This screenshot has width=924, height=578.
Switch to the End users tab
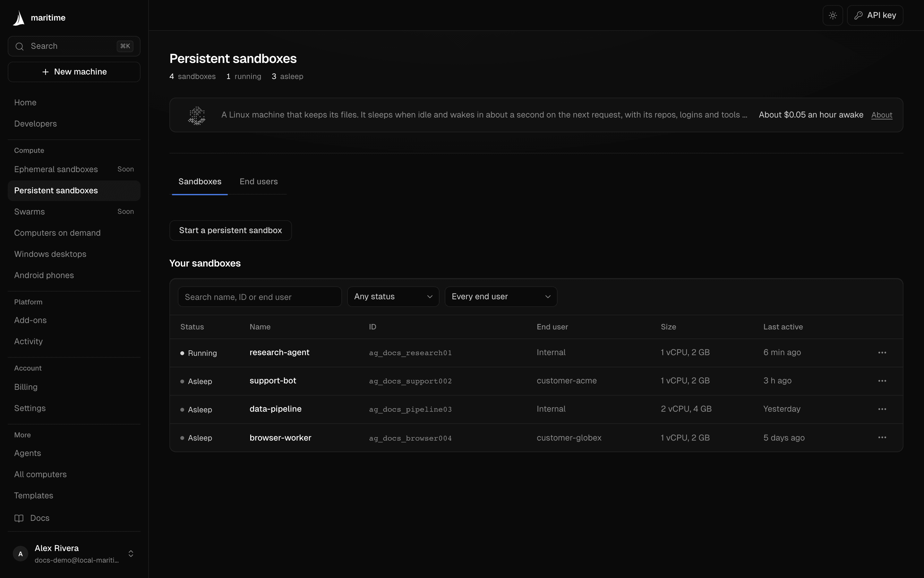[x=259, y=181]
